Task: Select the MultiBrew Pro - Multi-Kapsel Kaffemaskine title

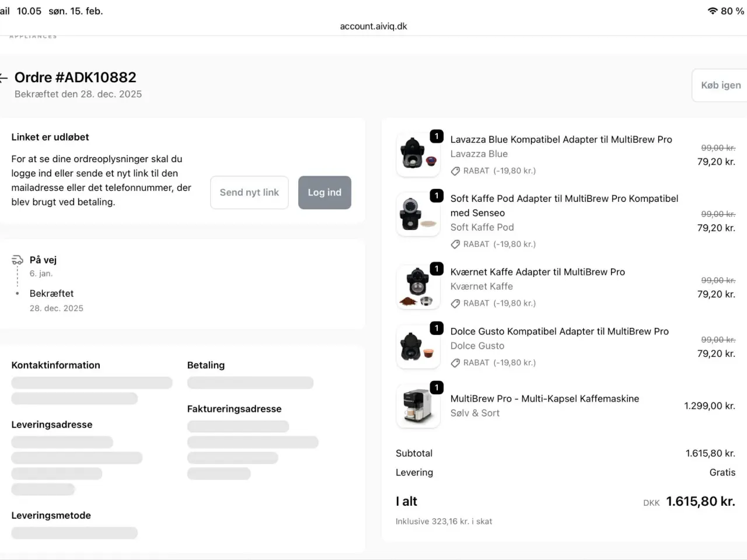Action: [x=544, y=398]
